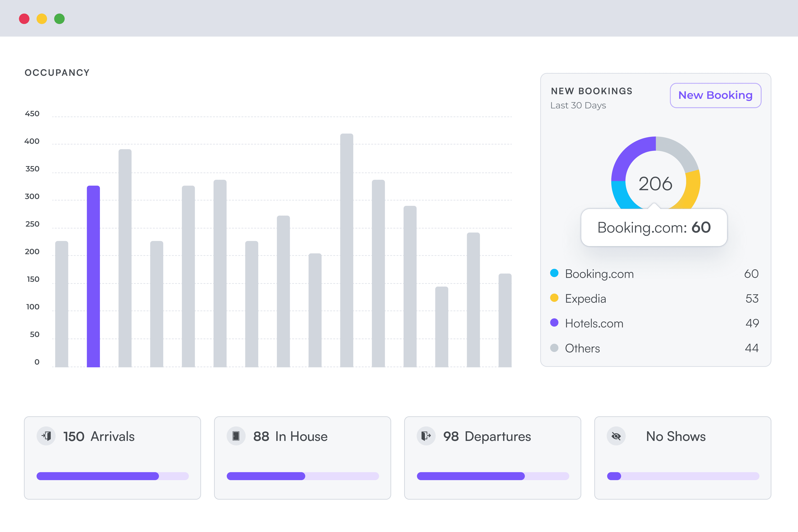Click the green maximize window dot
The height and width of the screenshot is (532, 798).
(x=59, y=19)
